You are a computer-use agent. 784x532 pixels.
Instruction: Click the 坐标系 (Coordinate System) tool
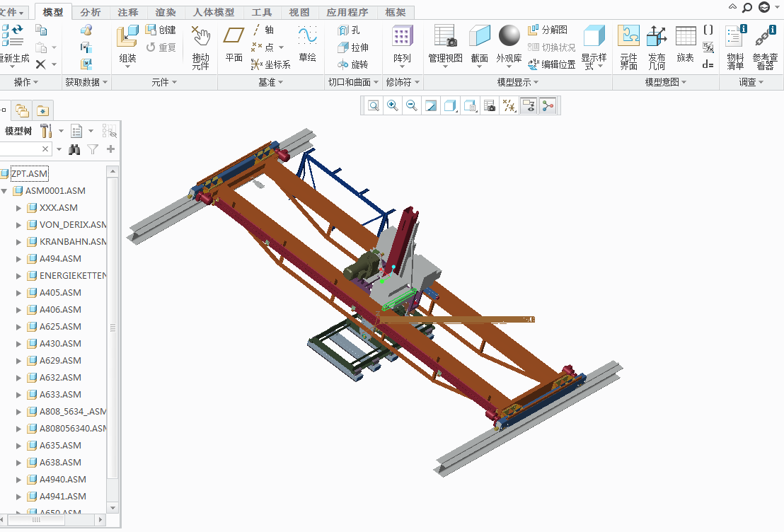270,64
